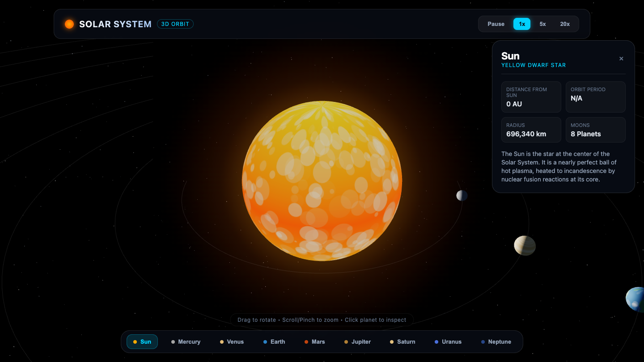
Task: Set simulation speed to 20x
Action: pos(565,24)
